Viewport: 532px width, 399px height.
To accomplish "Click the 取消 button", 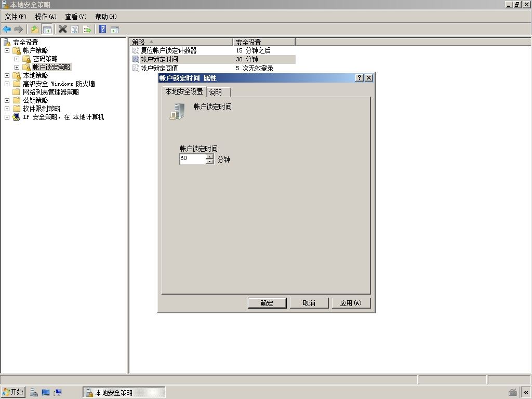I will click(x=309, y=303).
